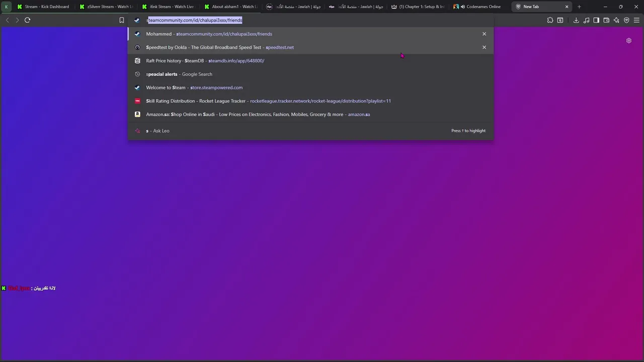Open the Amazon.sa shopping suggestion
Image resolution: width=644 pixels, height=362 pixels.
[x=310, y=114]
